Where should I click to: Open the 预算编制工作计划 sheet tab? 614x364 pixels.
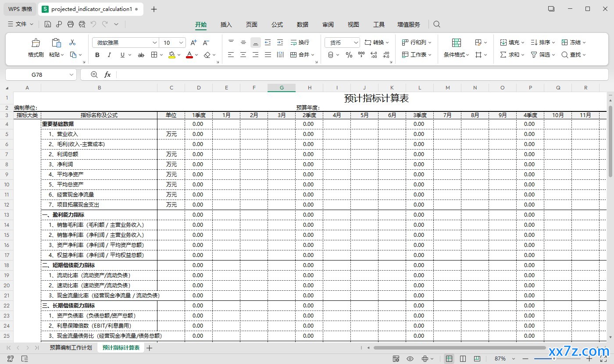[x=71, y=348]
